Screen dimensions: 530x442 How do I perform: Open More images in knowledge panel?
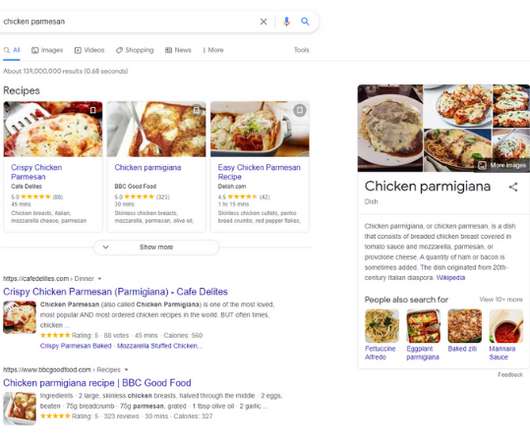(502, 165)
